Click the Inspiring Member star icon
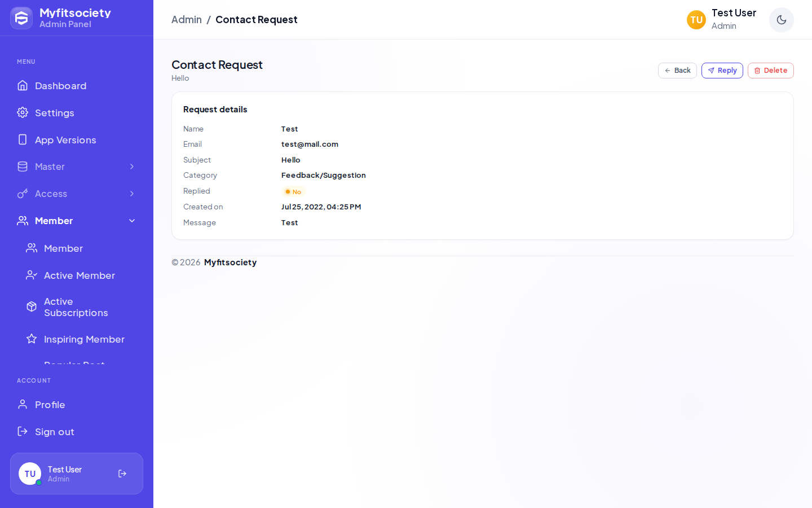 click(x=32, y=339)
